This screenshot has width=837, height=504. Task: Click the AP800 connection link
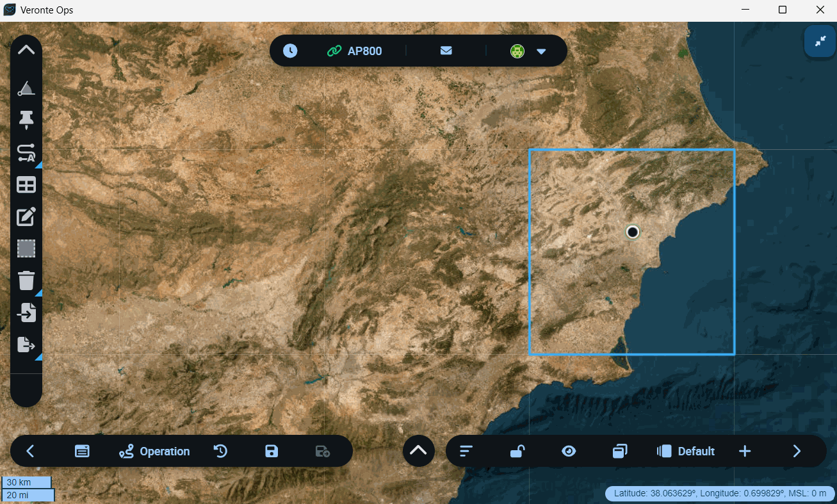point(355,51)
